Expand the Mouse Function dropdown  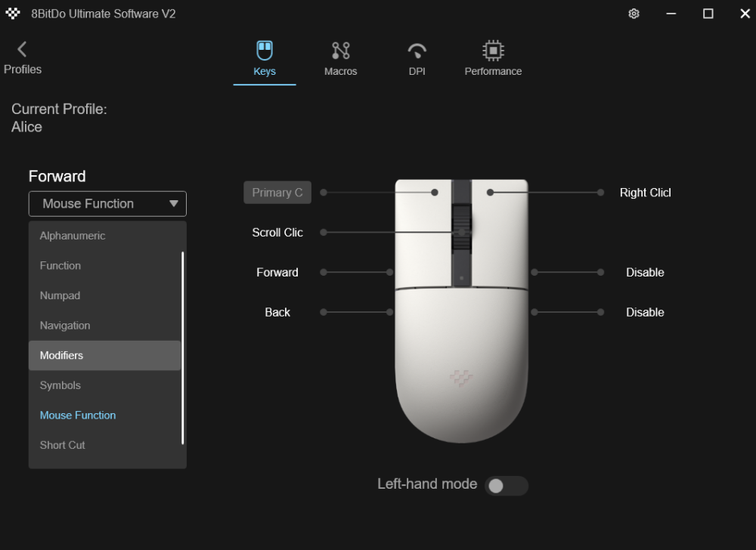[x=107, y=204]
